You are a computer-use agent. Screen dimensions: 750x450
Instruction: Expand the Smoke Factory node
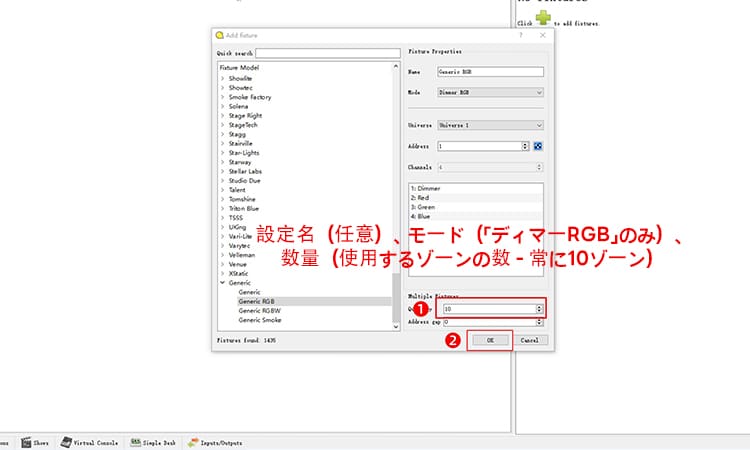[x=222, y=97]
